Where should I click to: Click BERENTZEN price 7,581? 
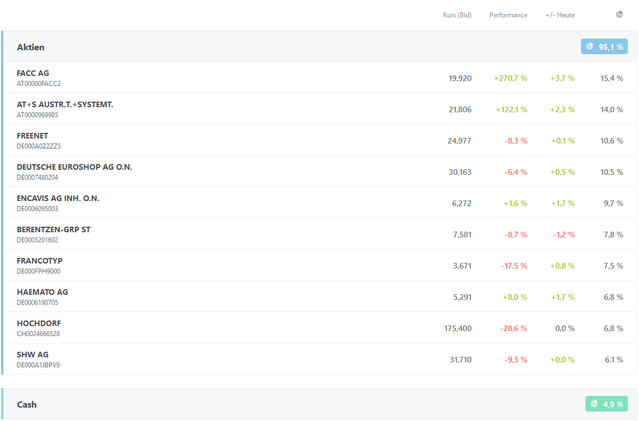pyautogui.click(x=462, y=235)
